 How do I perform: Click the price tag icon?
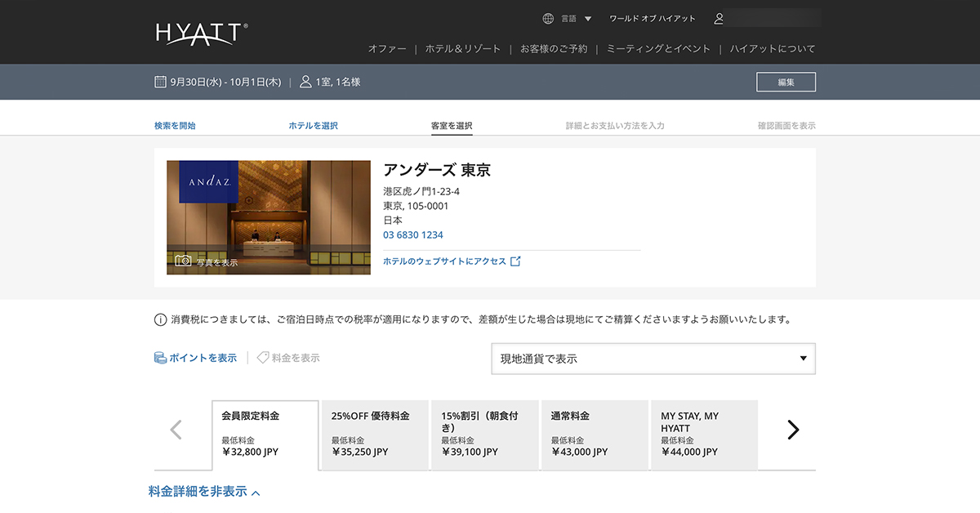coord(263,358)
